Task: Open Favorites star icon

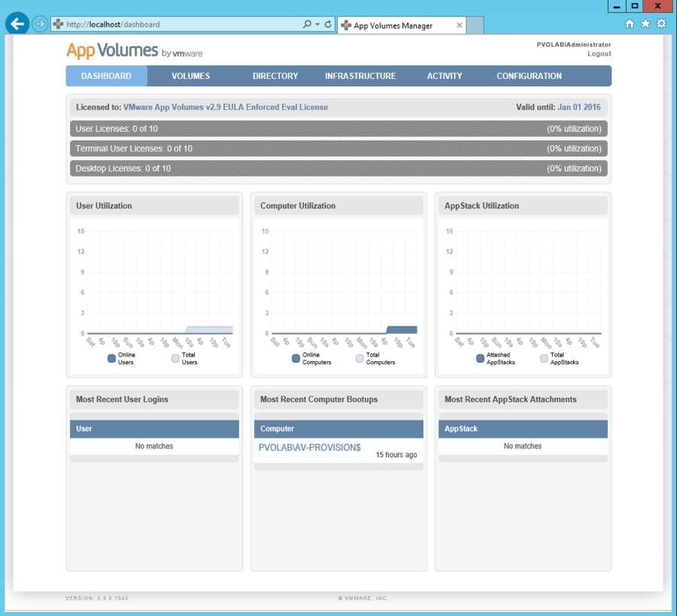Action: [x=645, y=24]
